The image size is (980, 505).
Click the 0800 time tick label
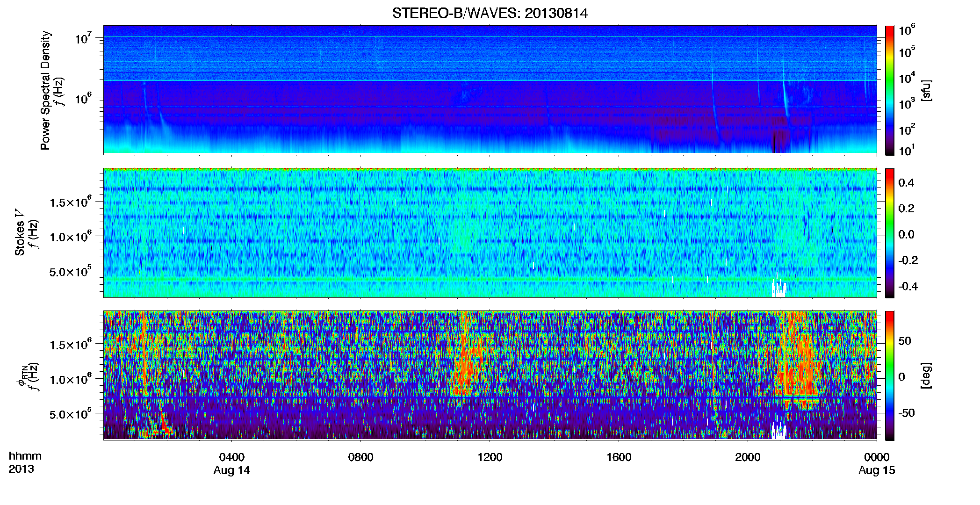click(x=361, y=457)
